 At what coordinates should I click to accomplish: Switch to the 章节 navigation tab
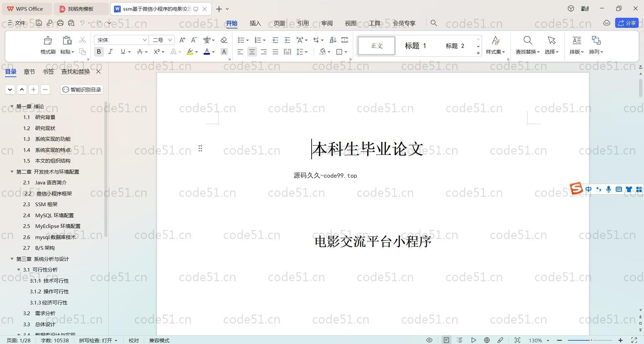point(29,71)
